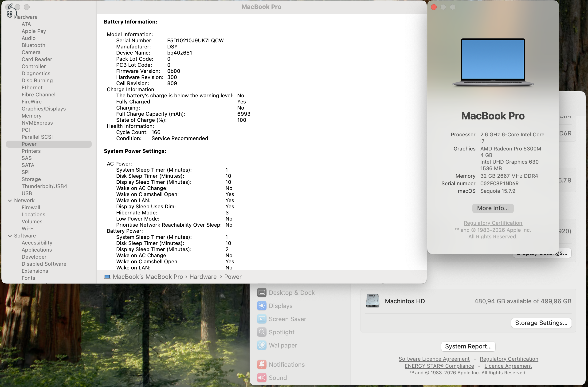Select Extensions under Software
The height and width of the screenshot is (387, 588).
(x=35, y=271)
